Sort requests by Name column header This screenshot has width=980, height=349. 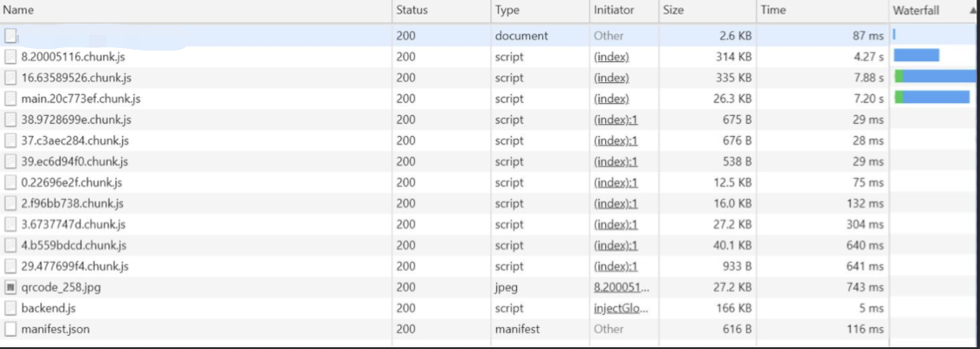pos(19,10)
